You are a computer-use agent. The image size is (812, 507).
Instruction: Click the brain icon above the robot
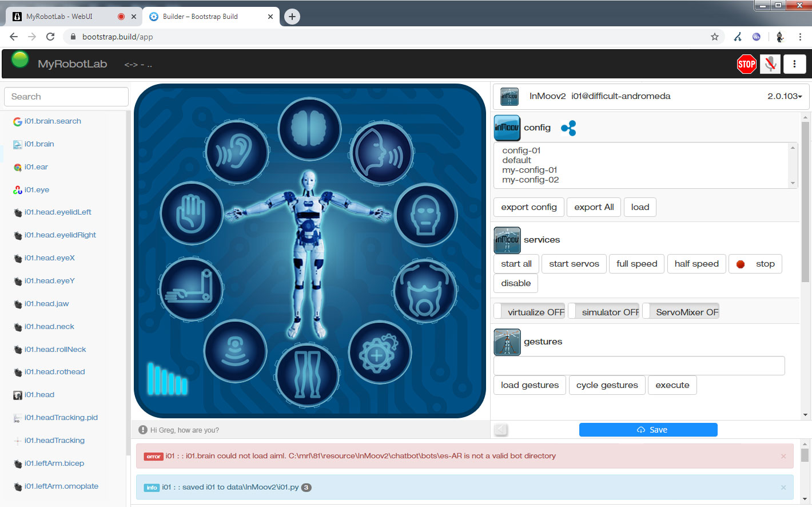[309, 129]
